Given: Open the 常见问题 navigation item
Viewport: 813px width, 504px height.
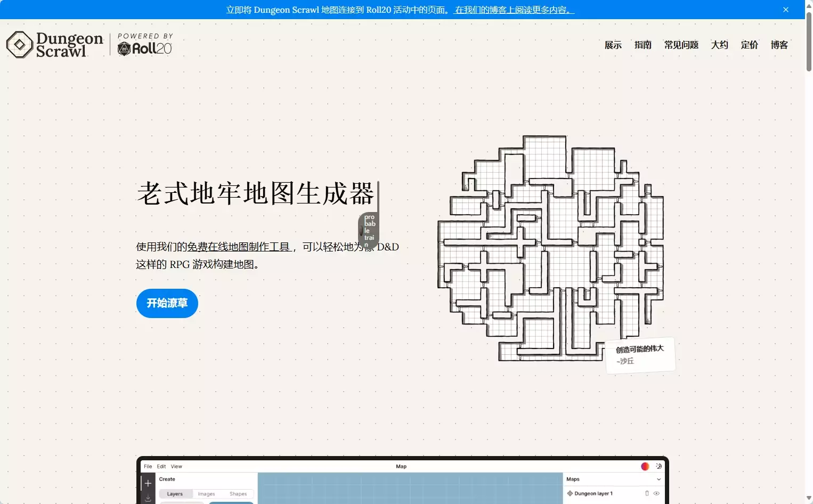Looking at the screenshot, I should [681, 45].
